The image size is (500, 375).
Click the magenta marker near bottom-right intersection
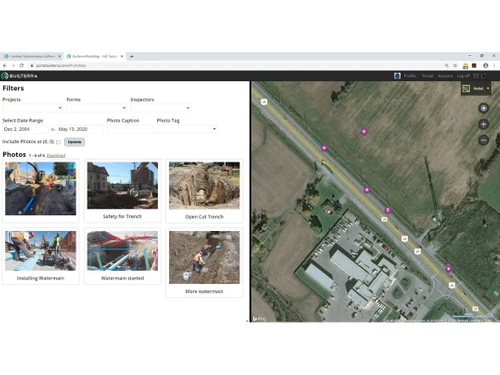(x=449, y=268)
